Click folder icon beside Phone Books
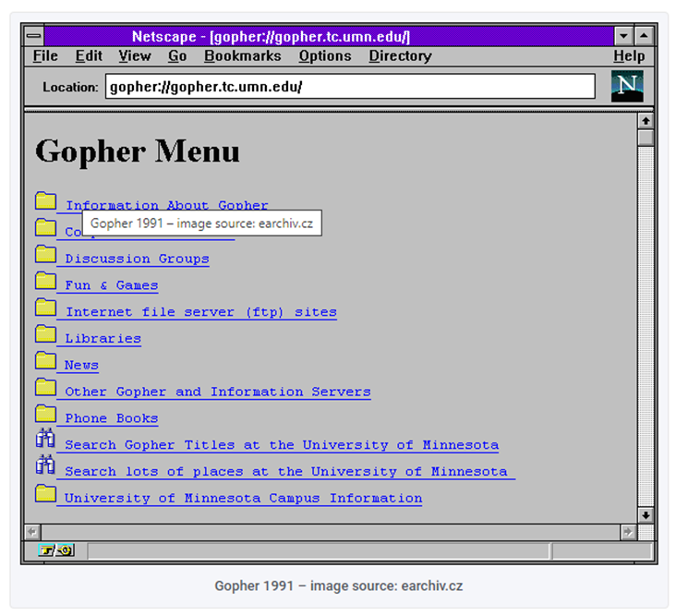 45,415
